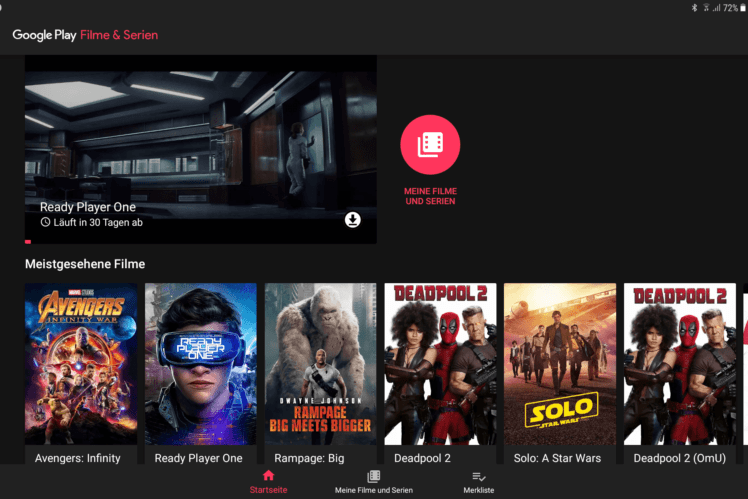Open the pink Meine Filme und Serien circle icon
This screenshot has height=499, width=748.
tap(430, 145)
